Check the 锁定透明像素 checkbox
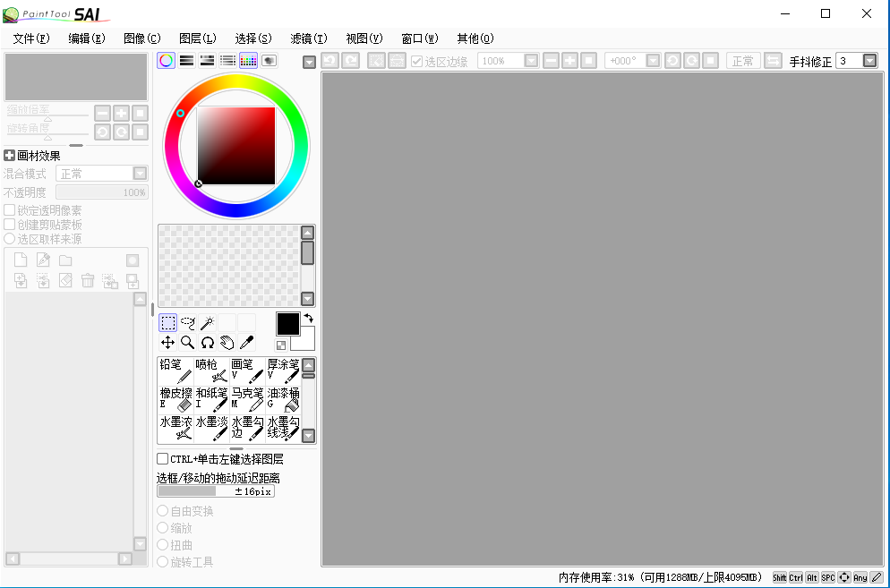 (9, 210)
